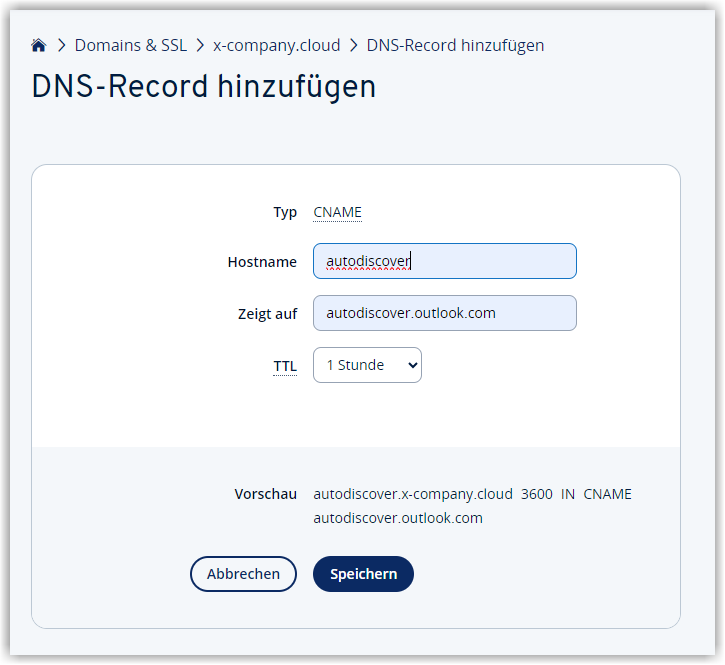The image size is (725, 665).
Task: Click the TTL label abbreviation
Action: point(285,366)
